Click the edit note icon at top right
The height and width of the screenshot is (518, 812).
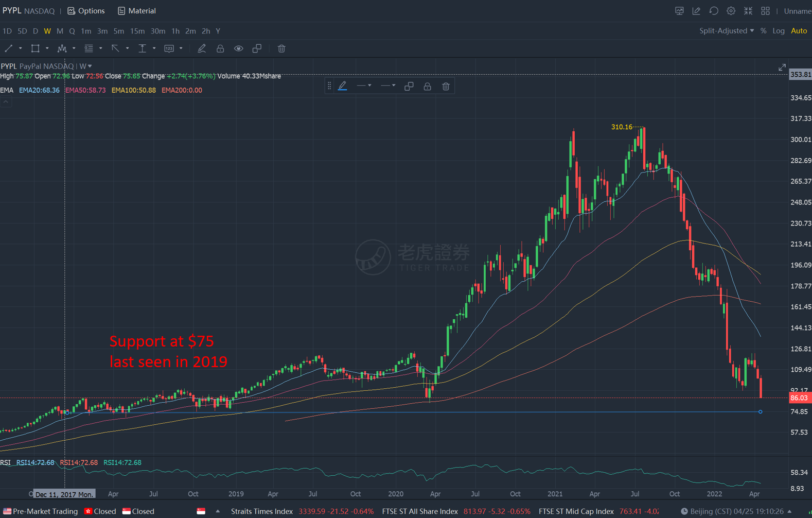[x=696, y=11]
